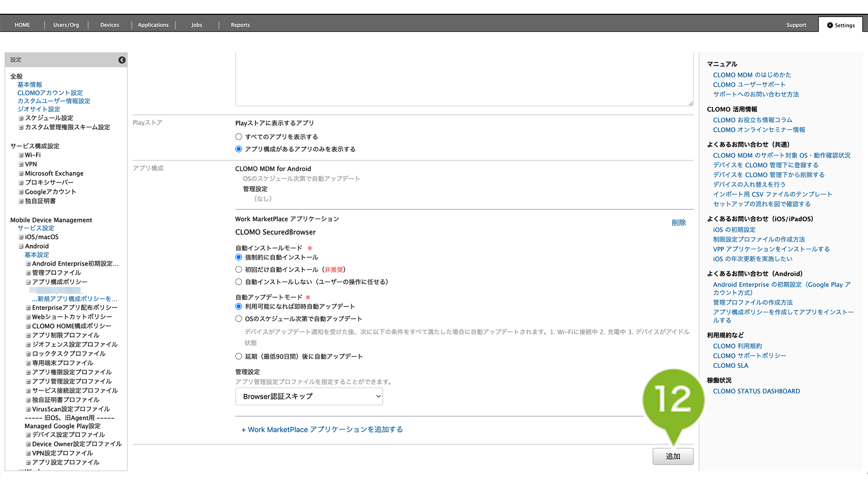Expand the プロキシサーバー node
Image resolution: width=868 pixels, height=488 pixels.
(21, 183)
